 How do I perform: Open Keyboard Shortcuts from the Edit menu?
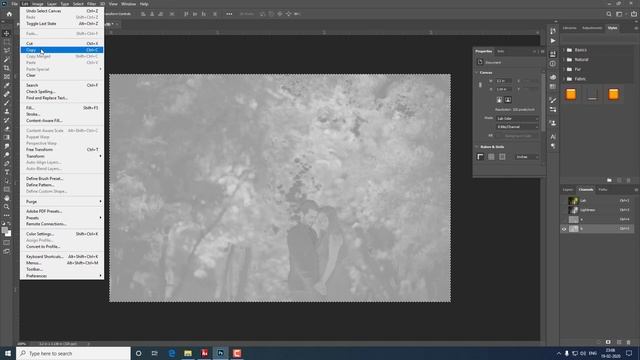pyautogui.click(x=62, y=256)
